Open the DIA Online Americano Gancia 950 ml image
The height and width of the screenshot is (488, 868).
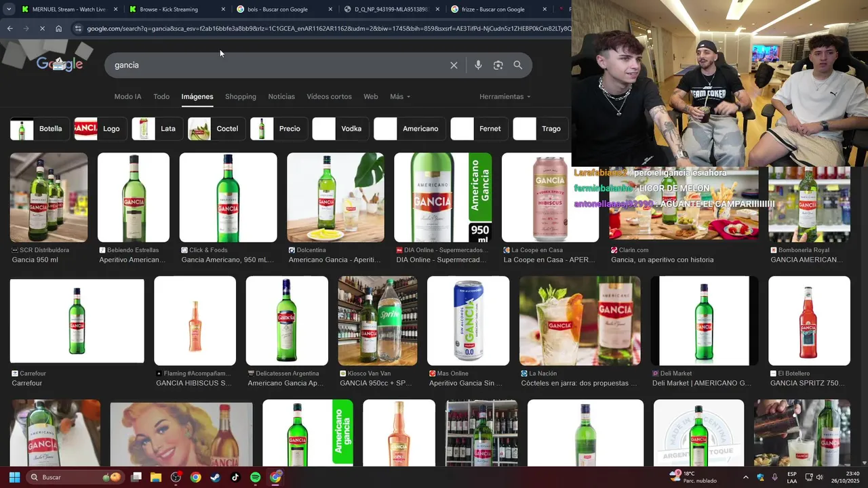(x=443, y=197)
